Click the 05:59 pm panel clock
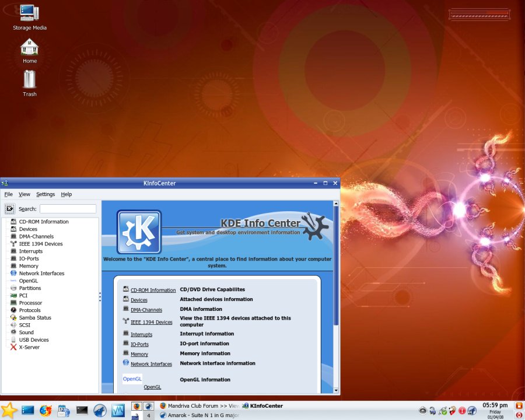This screenshot has width=525, height=420. coord(495,405)
